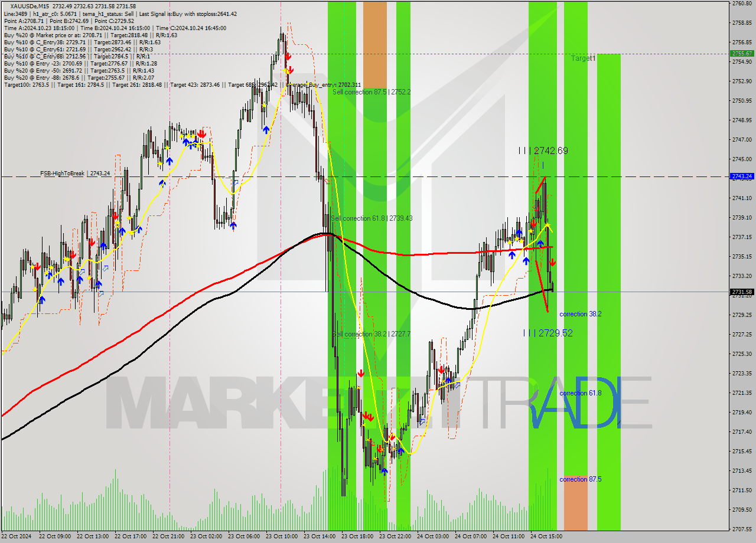Screen dimensions: 756x543
Task: Click the blue 2743.24 price tag on axis
Action: pos(742,176)
